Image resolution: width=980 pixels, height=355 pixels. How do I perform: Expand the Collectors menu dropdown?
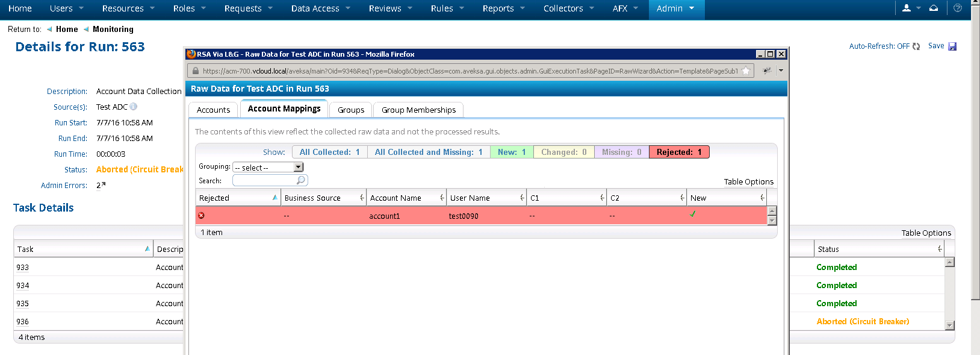coord(569,8)
